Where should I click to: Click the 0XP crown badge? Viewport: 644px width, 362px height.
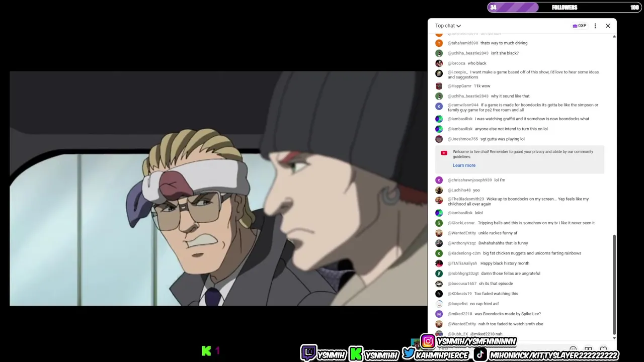click(x=579, y=26)
